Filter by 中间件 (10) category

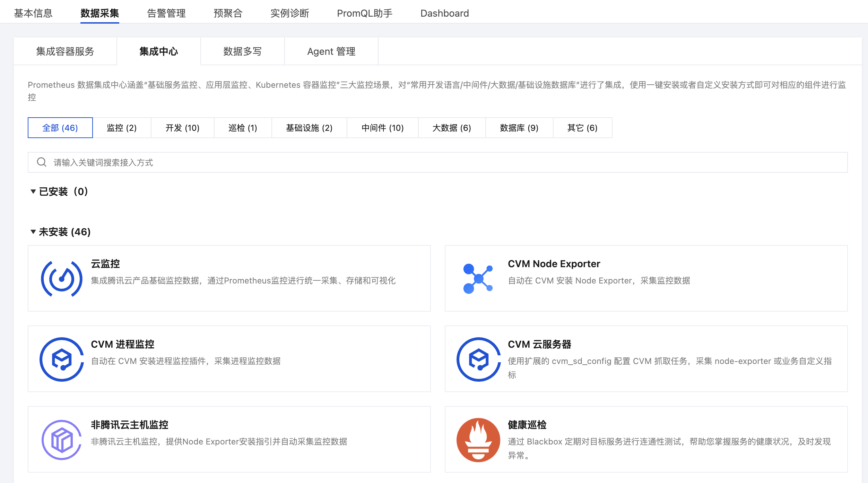pyautogui.click(x=382, y=128)
